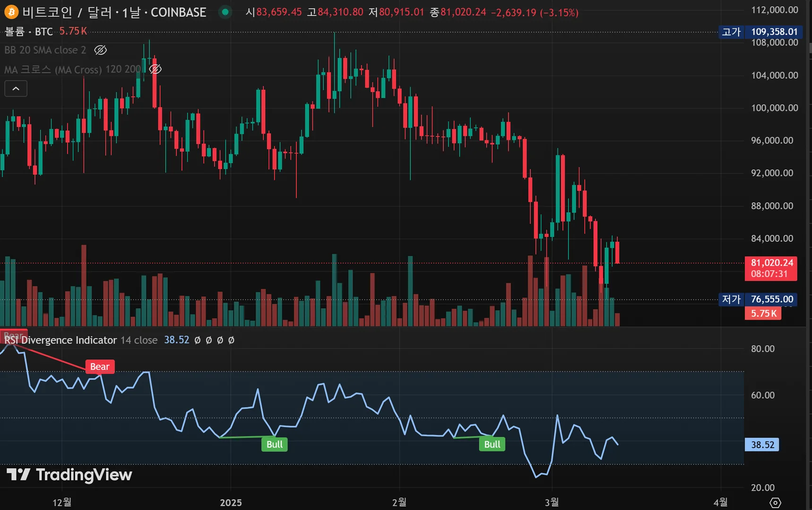The height and width of the screenshot is (510, 812).
Task: Click the 104,000.00 price axis label
Action: pyautogui.click(x=774, y=76)
